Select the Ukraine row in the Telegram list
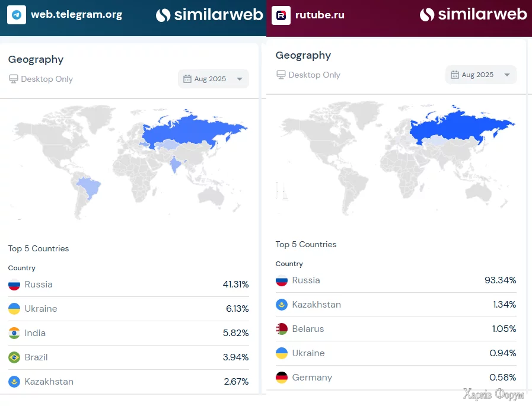Screen dimensions: 532x406 128,309
